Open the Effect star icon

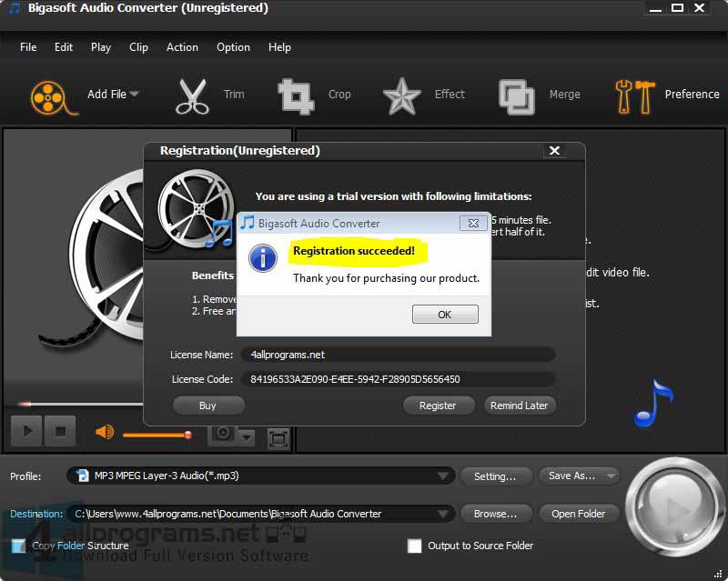[x=401, y=96]
